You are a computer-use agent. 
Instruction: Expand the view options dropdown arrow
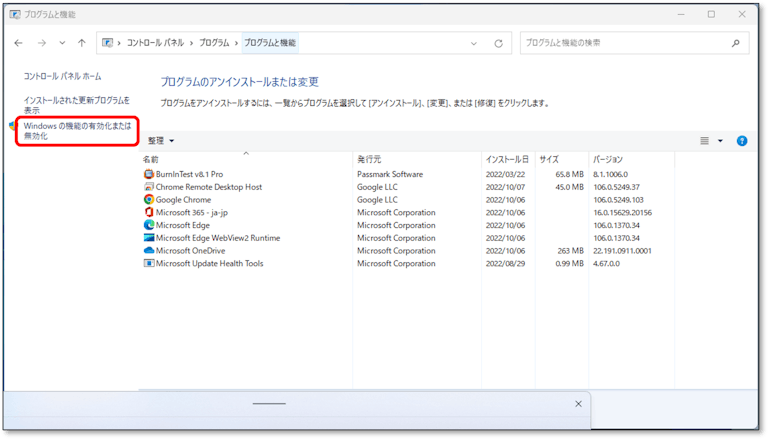pyautogui.click(x=720, y=141)
